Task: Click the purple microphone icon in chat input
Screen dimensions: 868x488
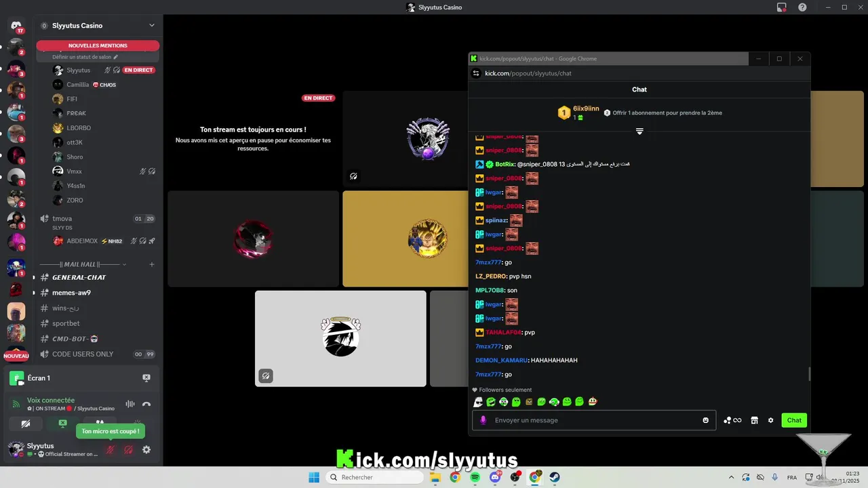Action: tap(484, 420)
